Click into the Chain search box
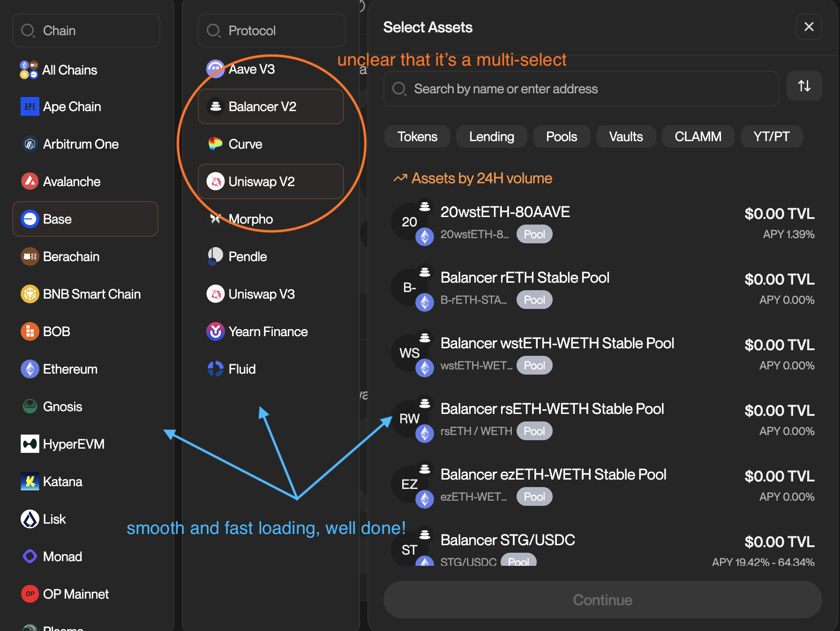840x631 pixels. coord(86,30)
